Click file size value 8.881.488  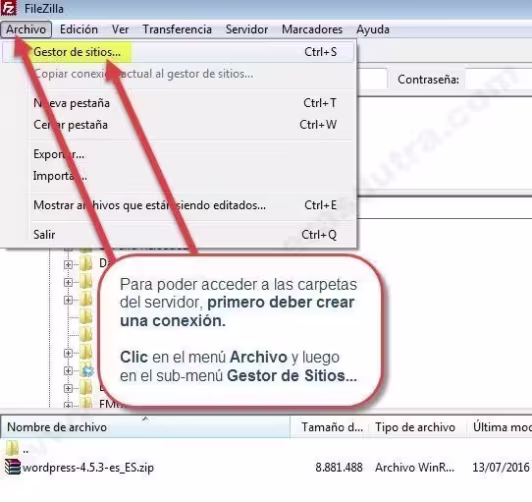tap(339, 467)
